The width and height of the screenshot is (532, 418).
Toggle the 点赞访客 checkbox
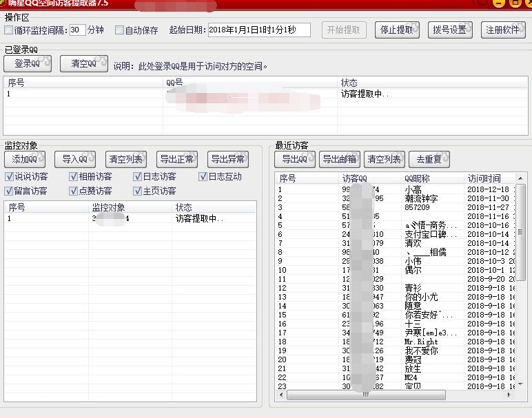pyautogui.click(x=73, y=191)
